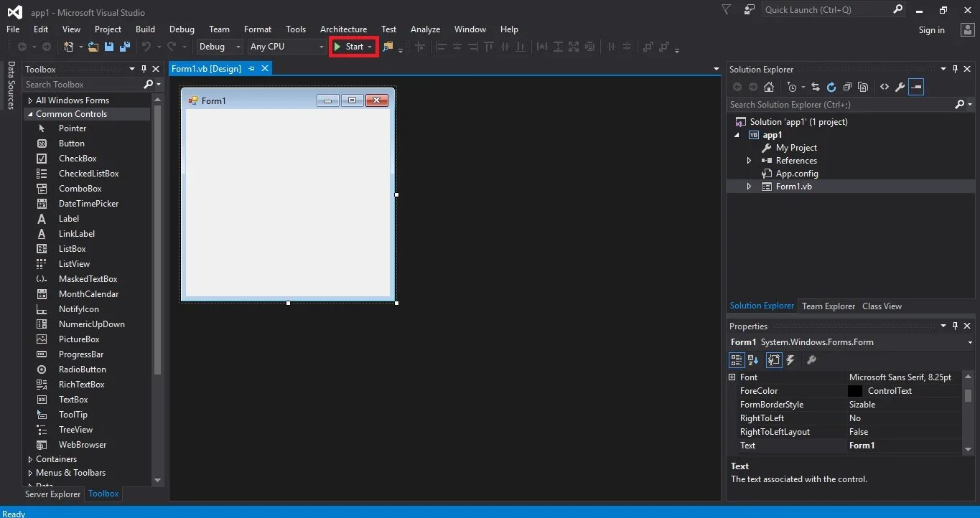The width and height of the screenshot is (980, 518).
Task: Click the Preview Selected Items icon
Action: tap(916, 87)
